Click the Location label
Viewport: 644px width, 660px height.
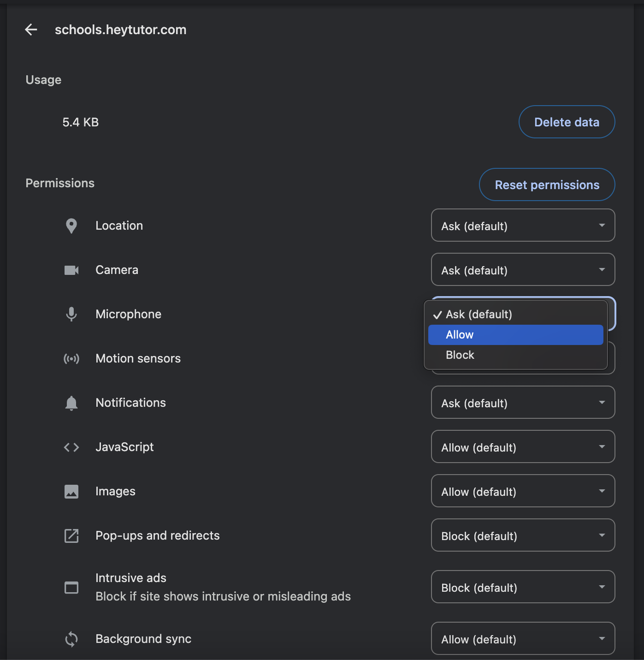(119, 226)
